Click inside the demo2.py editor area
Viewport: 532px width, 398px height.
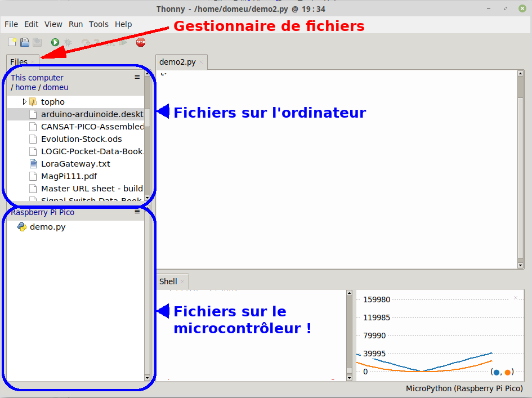click(x=337, y=169)
